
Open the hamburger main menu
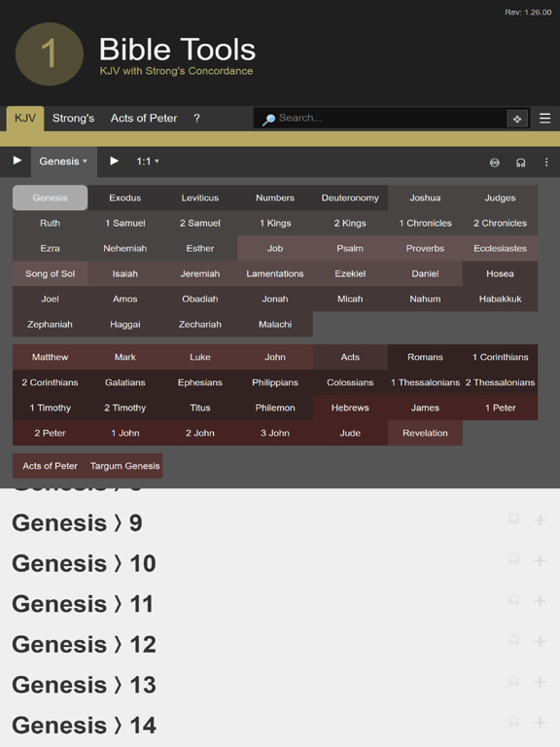(544, 118)
